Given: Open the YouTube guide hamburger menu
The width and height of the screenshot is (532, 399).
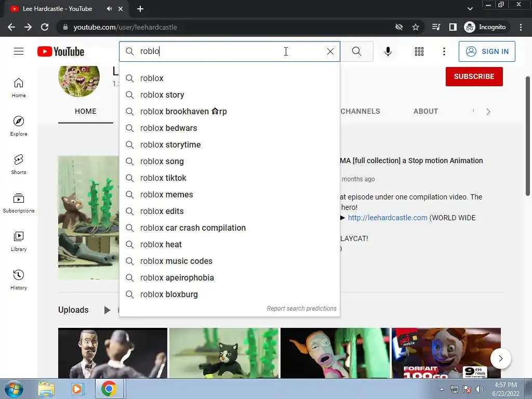Looking at the screenshot, I should (x=19, y=51).
